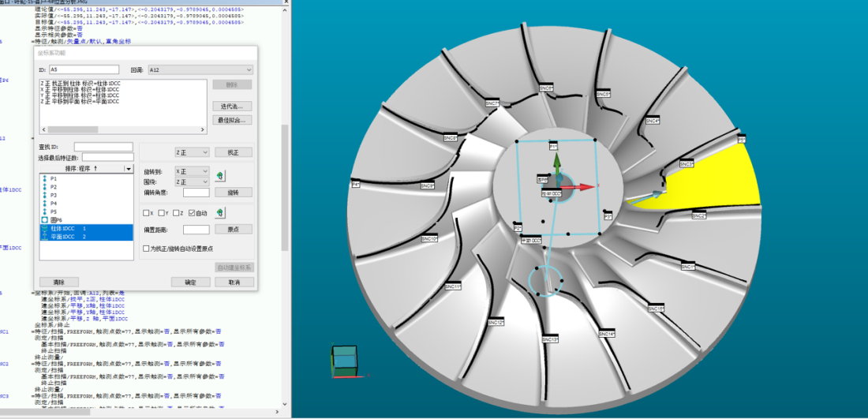Select 柱体1DCC in the feature list
Viewport: 868px width, 419px height.
[x=67, y=228]
